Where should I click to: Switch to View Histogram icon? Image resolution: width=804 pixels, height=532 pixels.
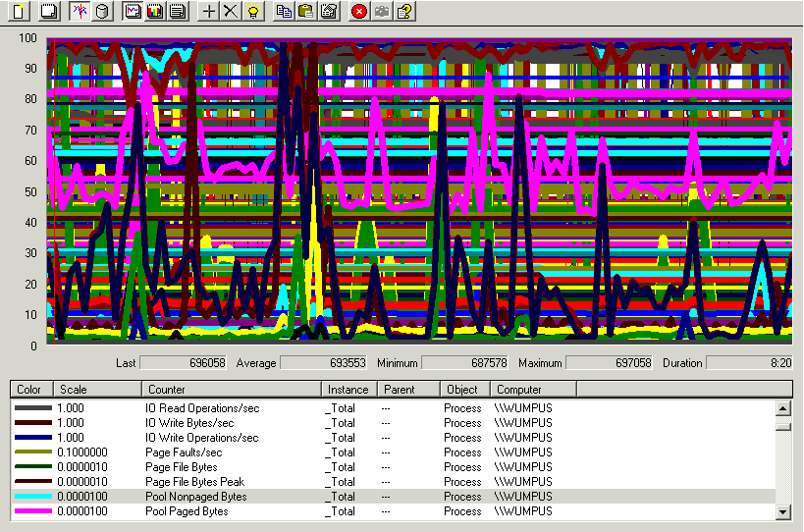(x=155, y=11)
